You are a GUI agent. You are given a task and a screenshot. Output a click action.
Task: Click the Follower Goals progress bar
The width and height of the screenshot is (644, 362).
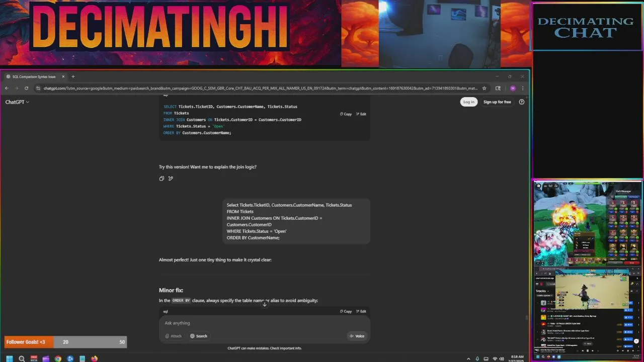(65, 342)
